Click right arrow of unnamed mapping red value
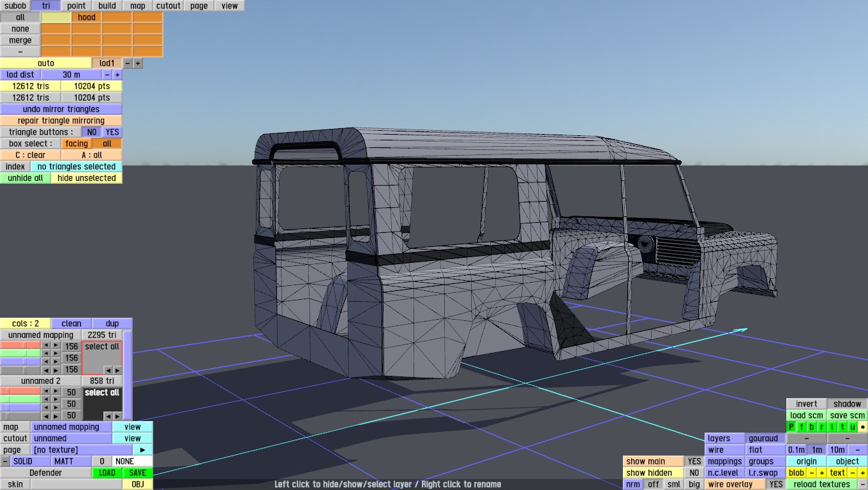The width and height of the screenshot is (868, 490). (56, 345)
